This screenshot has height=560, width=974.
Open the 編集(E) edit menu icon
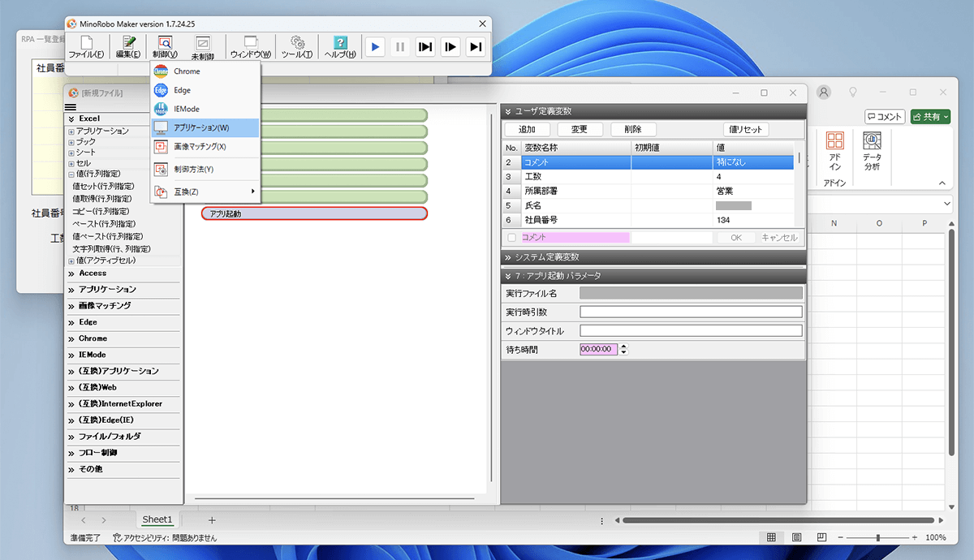click(x=127, y=47)
